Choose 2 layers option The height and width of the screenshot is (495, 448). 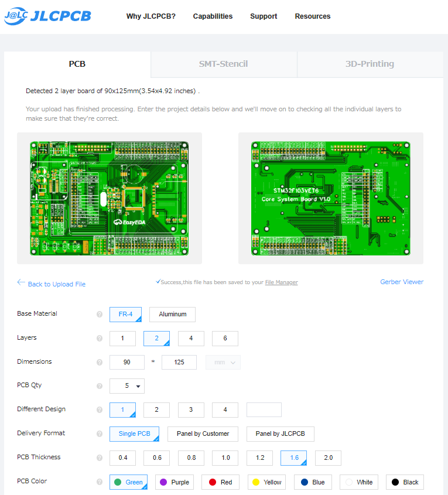(x=157, y=339)
